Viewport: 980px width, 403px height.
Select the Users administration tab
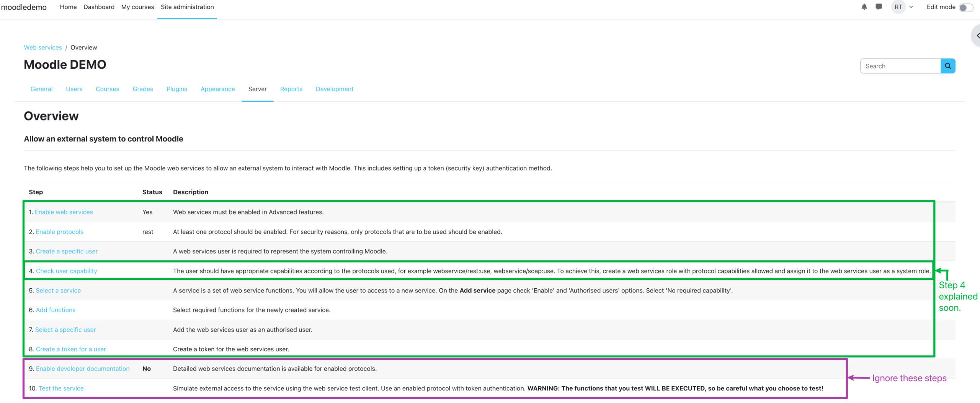(74, 89)
